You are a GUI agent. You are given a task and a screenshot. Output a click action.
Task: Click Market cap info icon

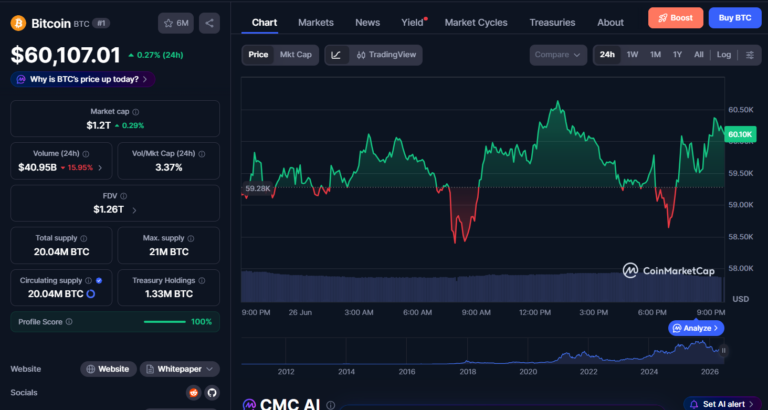pos(136,112)
